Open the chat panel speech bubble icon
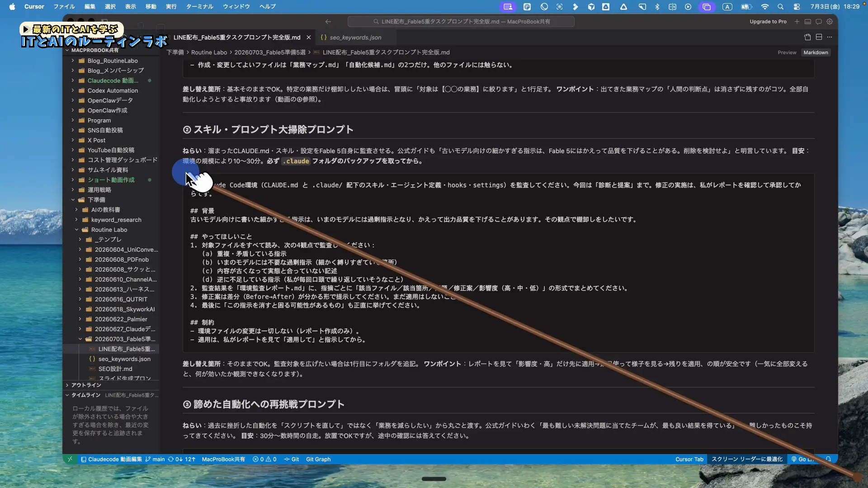 819,21
